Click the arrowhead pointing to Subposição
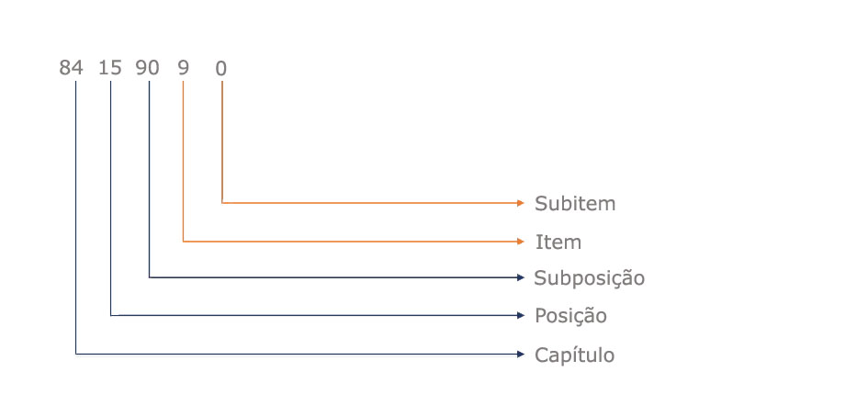The width and height of the screenshot is (868, 417). tap(521, 276)
